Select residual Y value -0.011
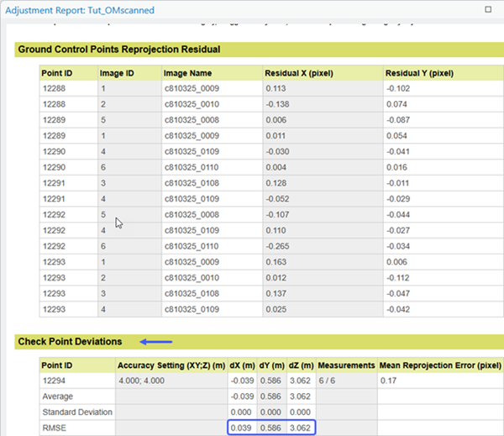Image resolution: width=504 pixels, height=436 pixels. pos(397,183)
